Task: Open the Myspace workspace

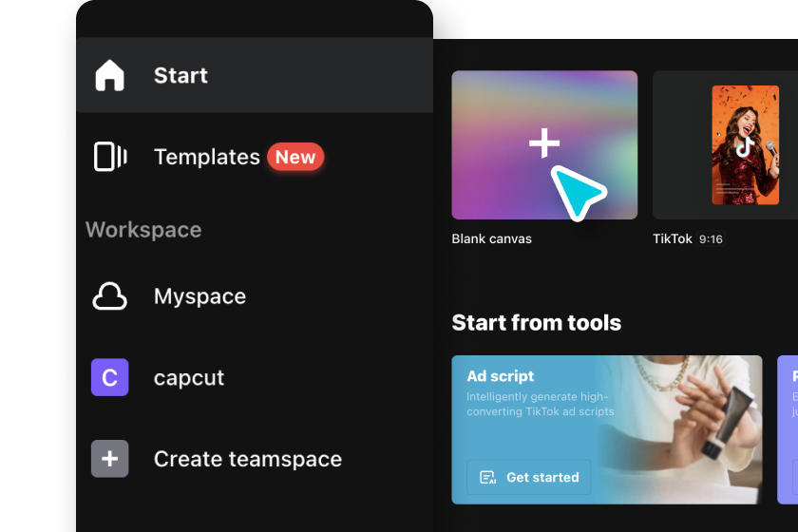Action: [255, 296]
